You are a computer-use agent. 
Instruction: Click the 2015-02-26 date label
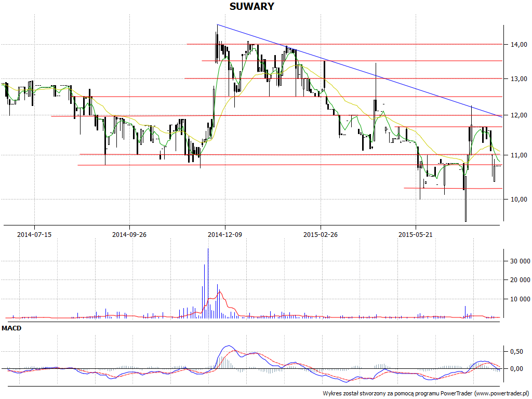coord(320,234)
